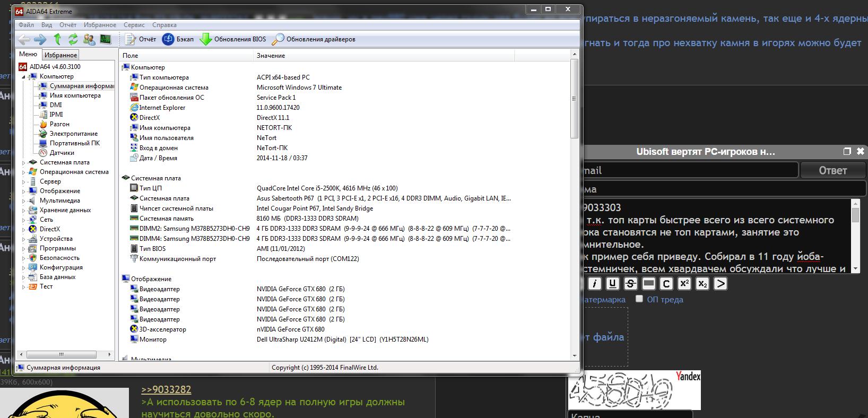Expand the DirectX tree node

click(23, 230)
